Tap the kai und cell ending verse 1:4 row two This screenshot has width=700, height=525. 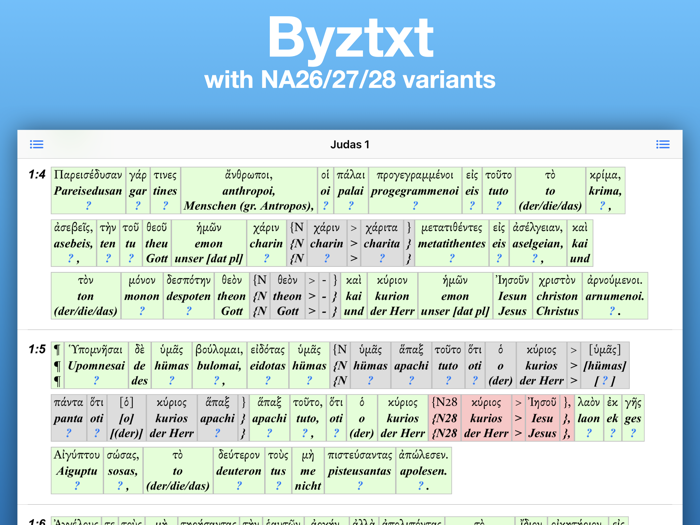pos(579,243)
